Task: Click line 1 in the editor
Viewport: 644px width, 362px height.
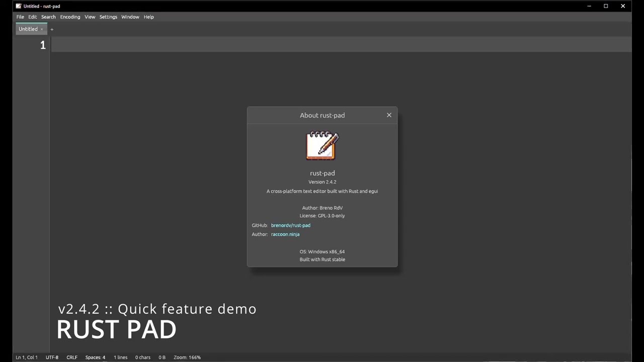Action: [341, 45]
